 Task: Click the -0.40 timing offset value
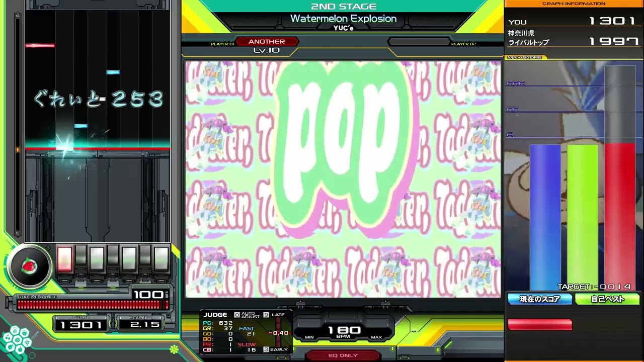click(278, 333)
